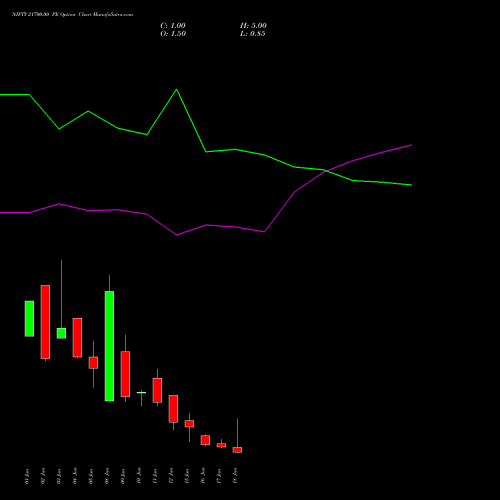This screenshot has height=500, width=500.
Task: Click the right end of the green indicator line
Action: pos(411,185)
